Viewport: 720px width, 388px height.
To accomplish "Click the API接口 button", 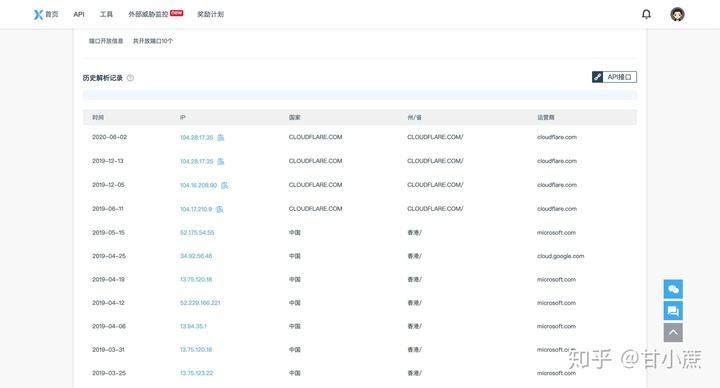I will tap(614, 77).
